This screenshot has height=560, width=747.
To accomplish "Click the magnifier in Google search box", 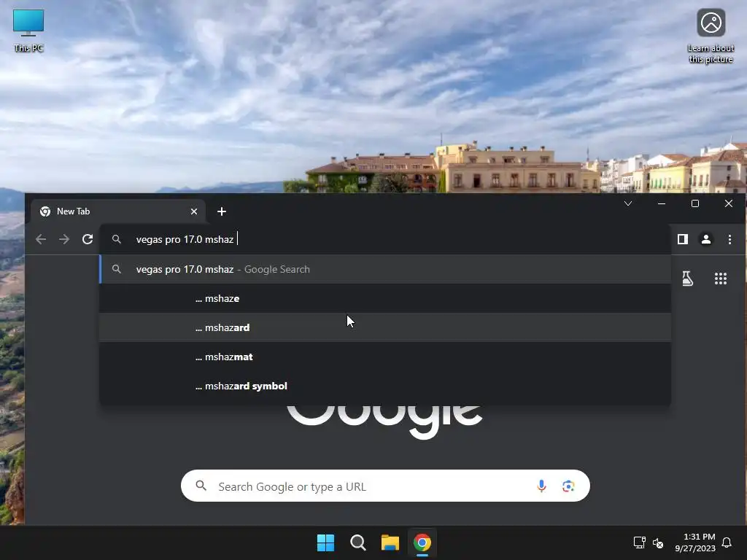I will tap(201, 486).
